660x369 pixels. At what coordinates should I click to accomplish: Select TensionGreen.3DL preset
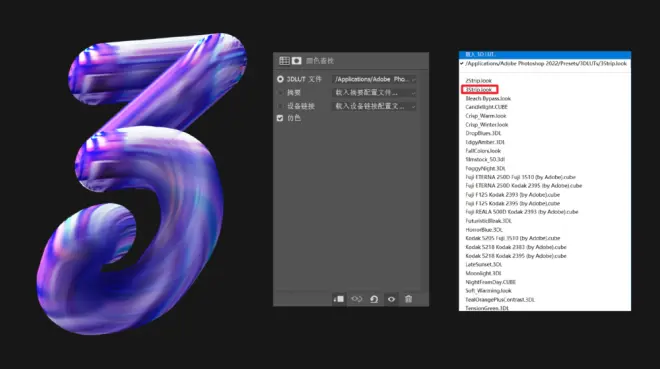tap(487, 308)
